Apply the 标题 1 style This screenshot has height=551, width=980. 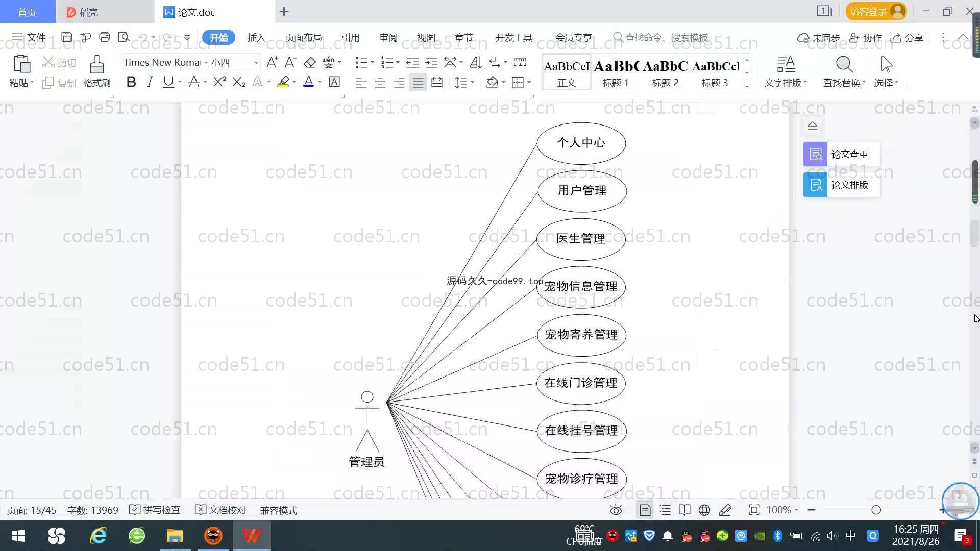(x=616, y=72)
